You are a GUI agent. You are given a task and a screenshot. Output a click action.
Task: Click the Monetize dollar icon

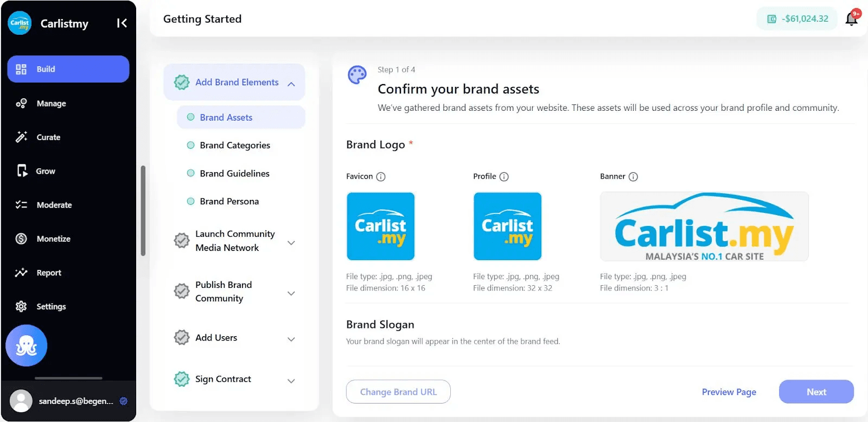(x=21, y=238)
